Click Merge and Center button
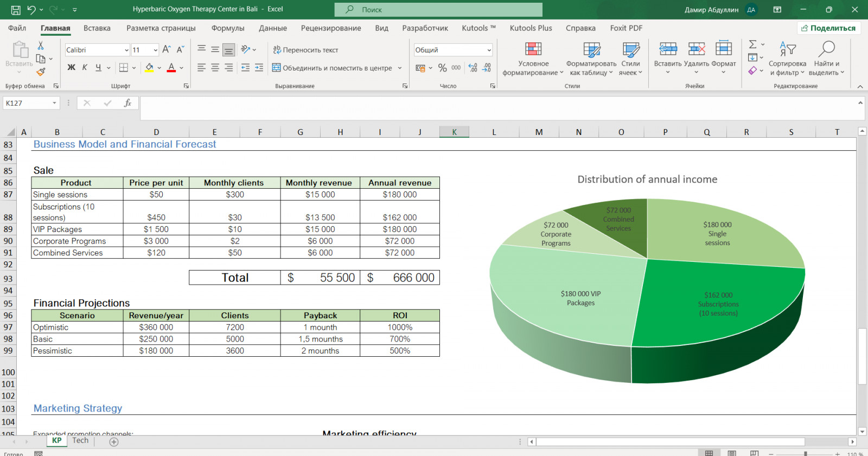Image resolution: width=868 pixels, height=456 pixels. 332,68
